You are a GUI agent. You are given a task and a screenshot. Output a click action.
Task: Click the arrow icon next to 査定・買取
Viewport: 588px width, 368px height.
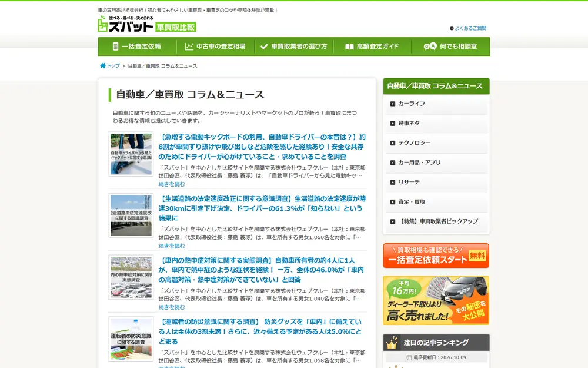(393, 202)
